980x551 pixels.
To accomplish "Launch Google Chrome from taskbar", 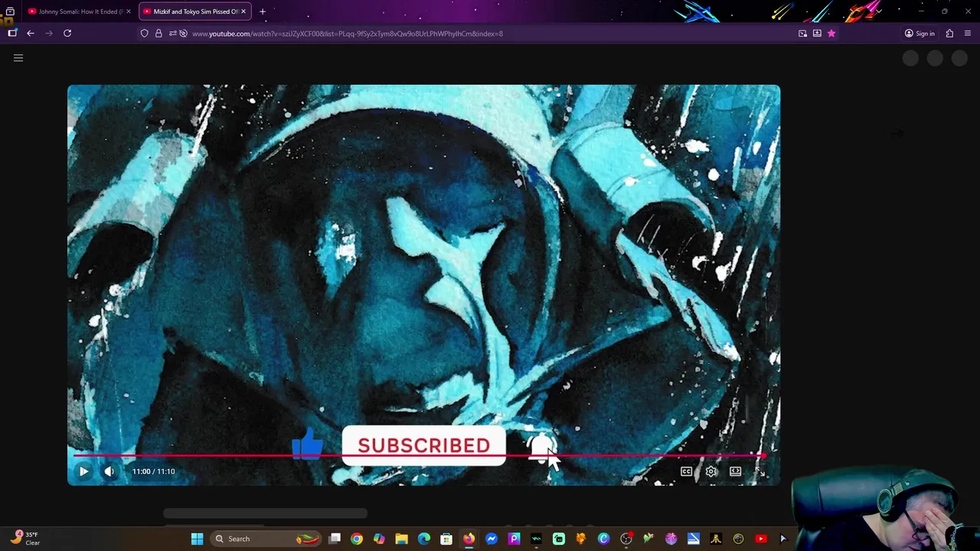I will pyautogui.click(x=357, y=539).
